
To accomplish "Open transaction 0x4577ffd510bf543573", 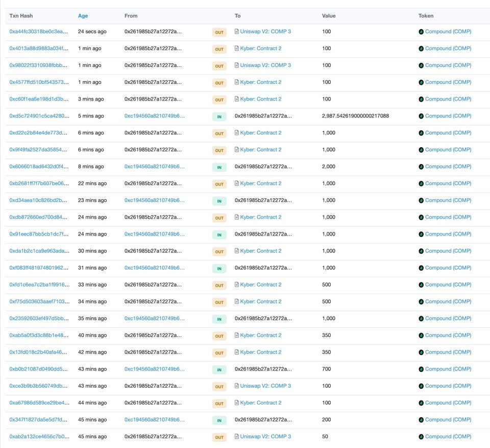I will [x=39, y=82].
